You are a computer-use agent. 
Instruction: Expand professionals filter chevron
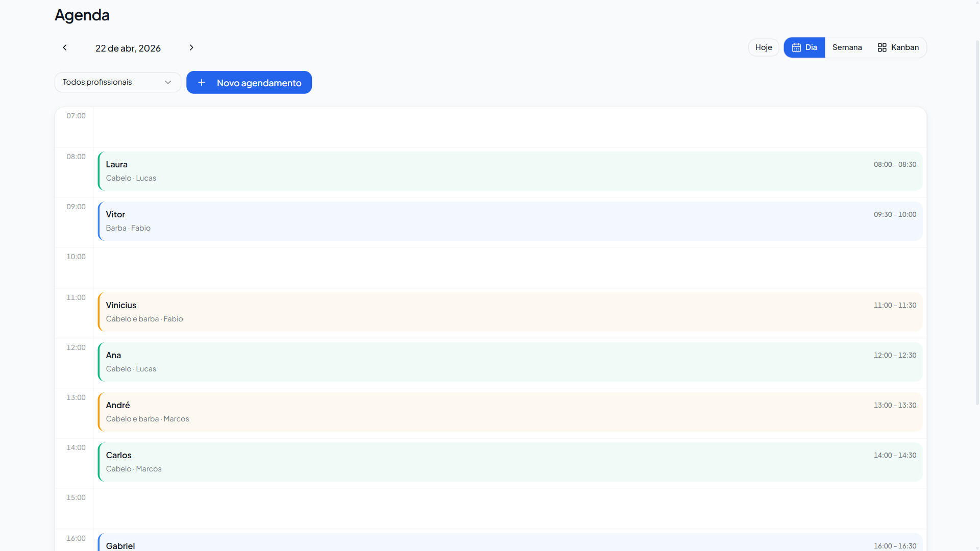pos(168,82)
